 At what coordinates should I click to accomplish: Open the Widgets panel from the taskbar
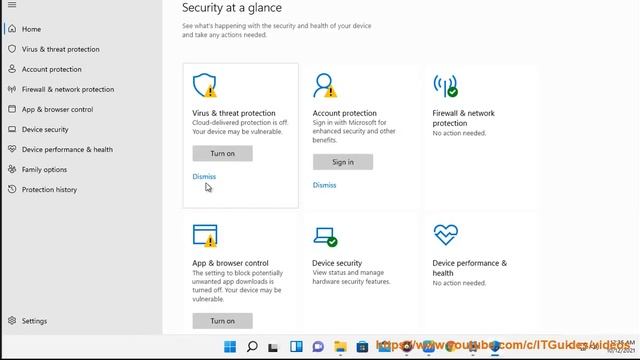click(x=296, y=347)
